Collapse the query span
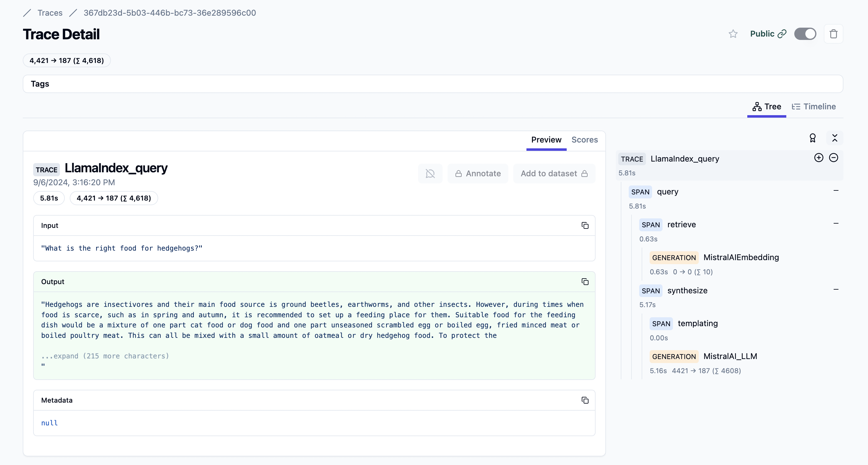 pos(836,191)
